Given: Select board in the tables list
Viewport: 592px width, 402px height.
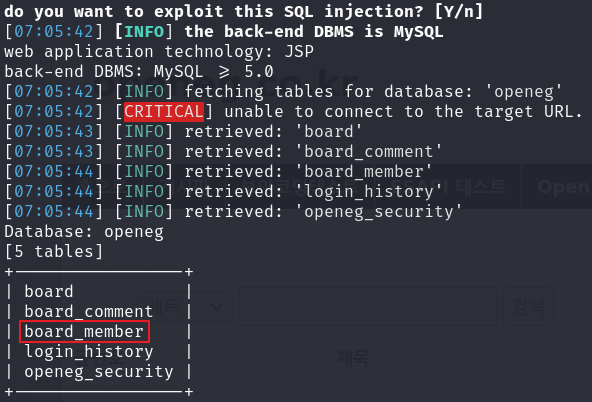Looking at the screenshot, I should tap(49, 291).
